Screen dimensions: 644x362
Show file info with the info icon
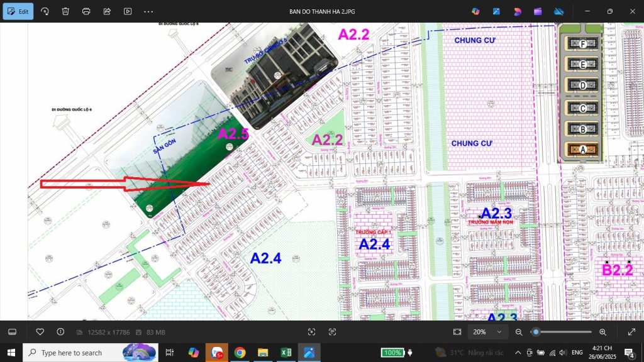click(x=60, y=332)
